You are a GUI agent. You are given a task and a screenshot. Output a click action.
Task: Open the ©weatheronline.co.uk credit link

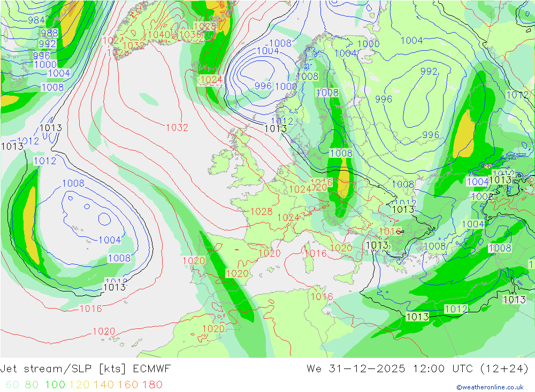(x=490, y=387)
